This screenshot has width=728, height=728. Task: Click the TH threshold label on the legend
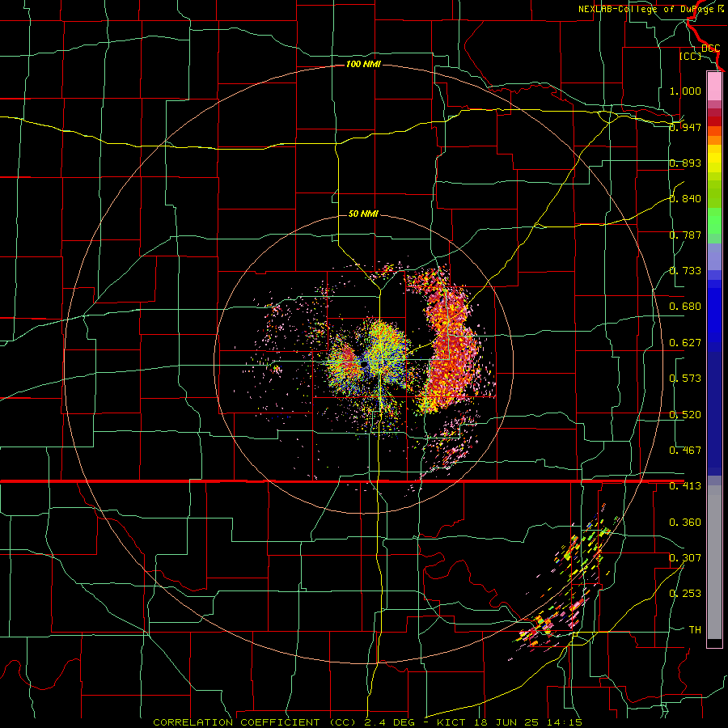click(x=695, y=630)
